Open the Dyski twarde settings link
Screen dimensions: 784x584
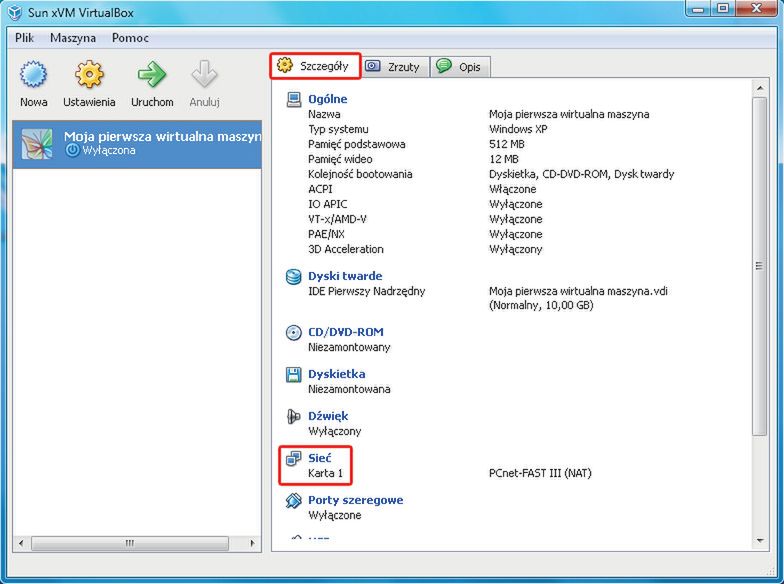345,276
